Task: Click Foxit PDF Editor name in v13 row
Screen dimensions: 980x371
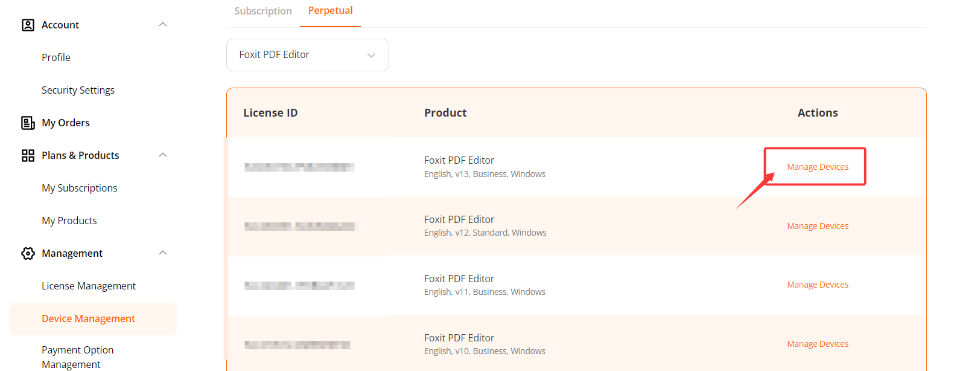Action: (x=459, y=160)
